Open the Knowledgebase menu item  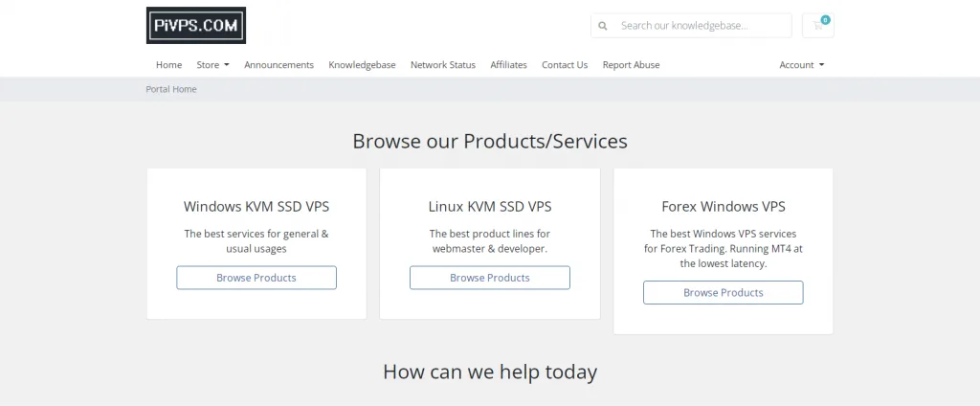tap(362, 64)
